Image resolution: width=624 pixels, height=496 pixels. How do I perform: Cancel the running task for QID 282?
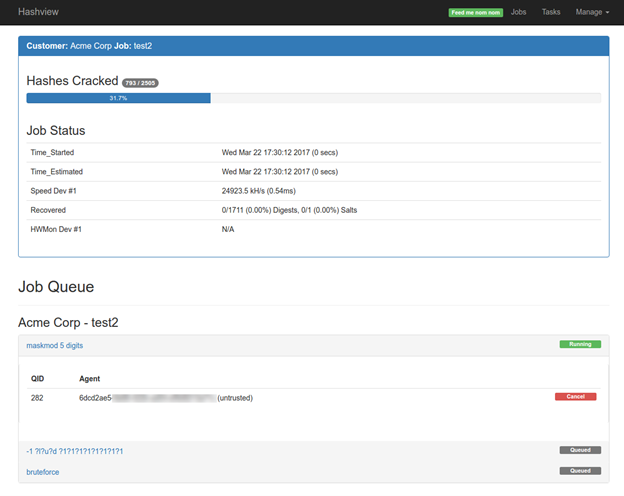coord(575,397)
